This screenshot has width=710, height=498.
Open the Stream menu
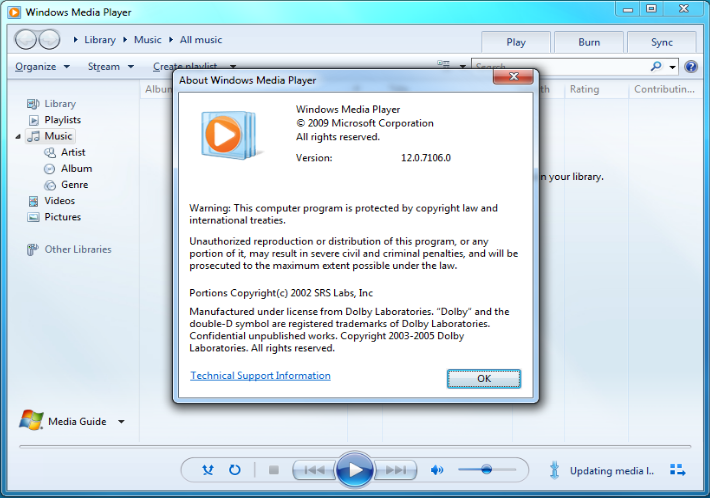pos(111,67)
